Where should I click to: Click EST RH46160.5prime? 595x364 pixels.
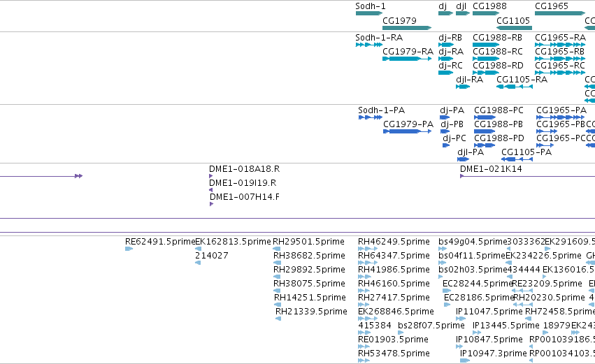coord(364,291)
